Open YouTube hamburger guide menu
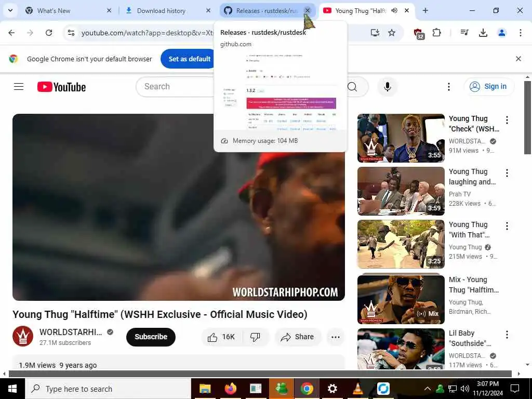Viewport: 532px width, 399px height. pyautogui.click(x=19, y=87)
